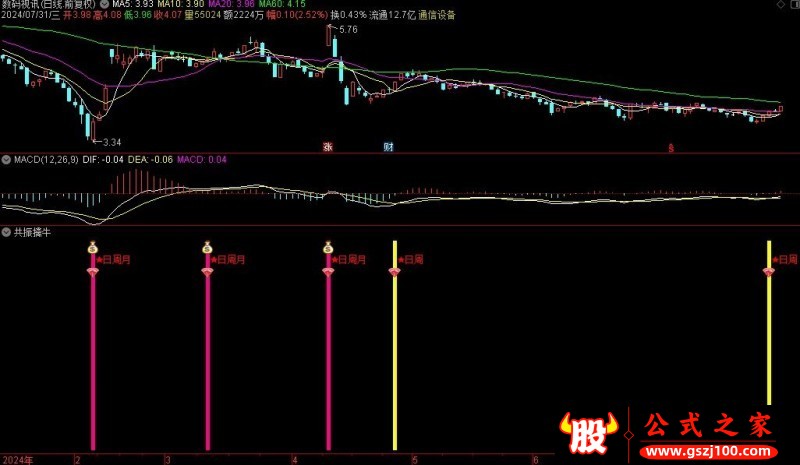This screenshot has width=800, height=465.
Task: Click the money bag icon above the March signal
Action: [207, 247]
